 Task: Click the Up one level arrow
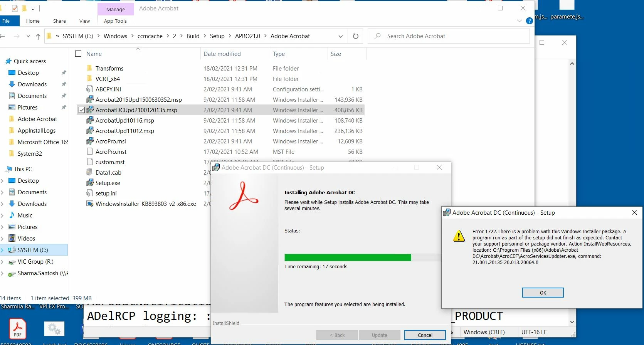pos(38,36)
